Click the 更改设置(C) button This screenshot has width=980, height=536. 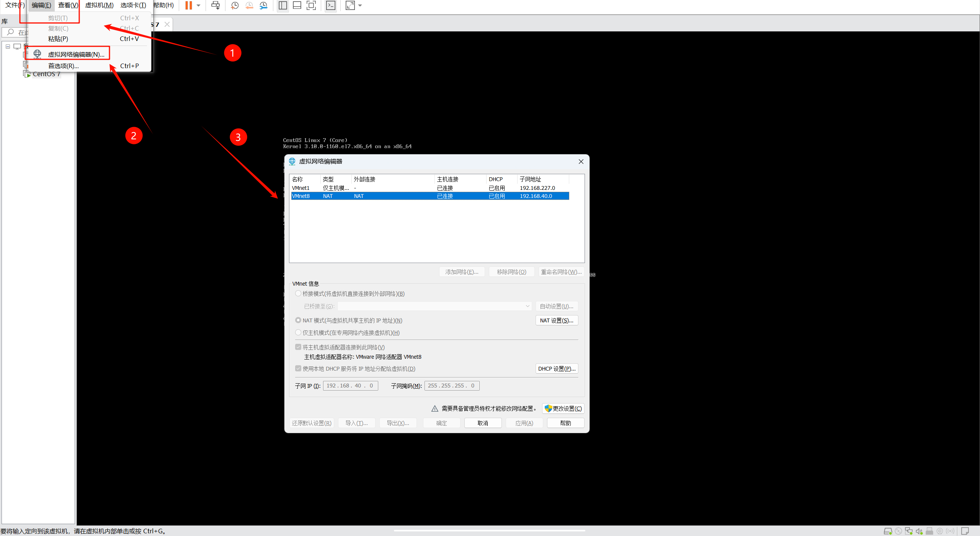coord(563,409)
